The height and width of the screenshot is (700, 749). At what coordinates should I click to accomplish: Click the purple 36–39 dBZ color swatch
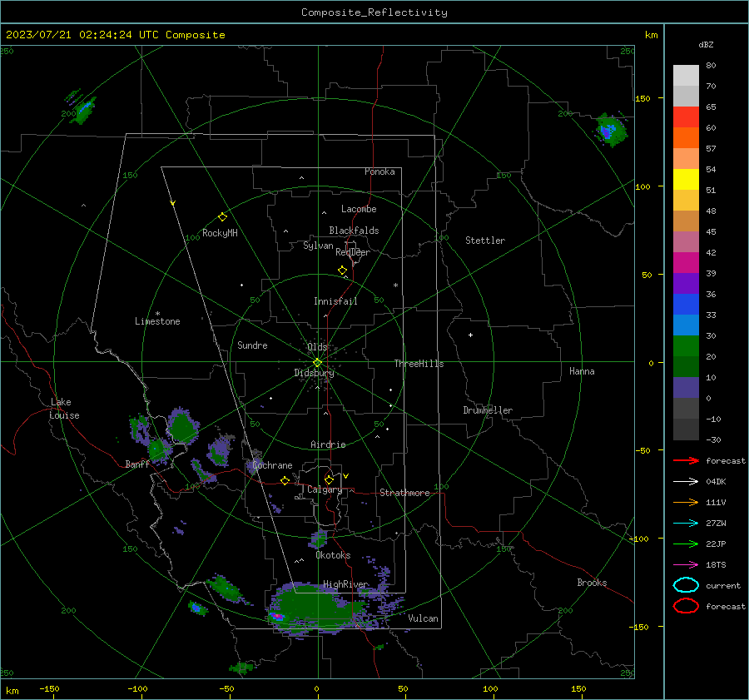coord(686,283)
